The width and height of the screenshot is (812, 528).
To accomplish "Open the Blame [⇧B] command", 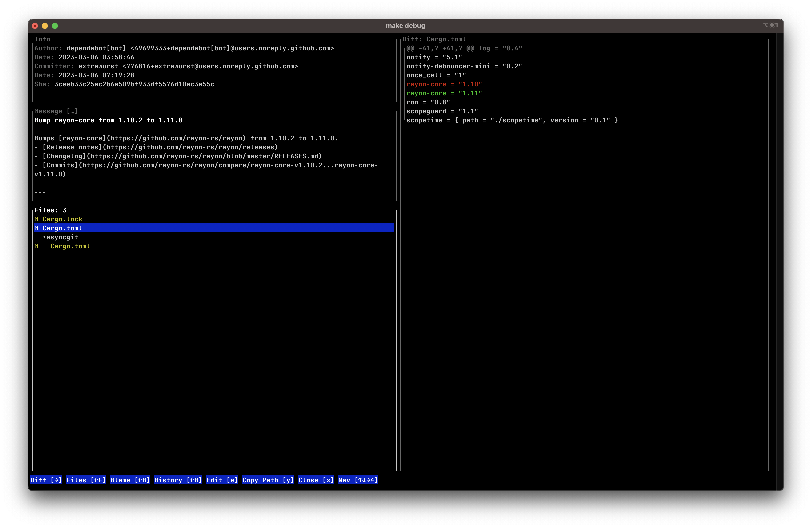I will pos(130,480).
